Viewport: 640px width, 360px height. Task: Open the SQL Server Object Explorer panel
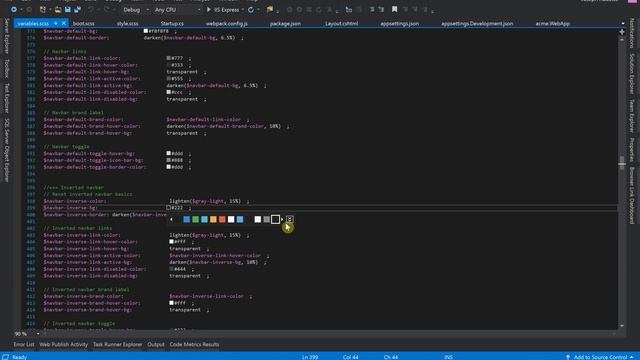[6, 150]
